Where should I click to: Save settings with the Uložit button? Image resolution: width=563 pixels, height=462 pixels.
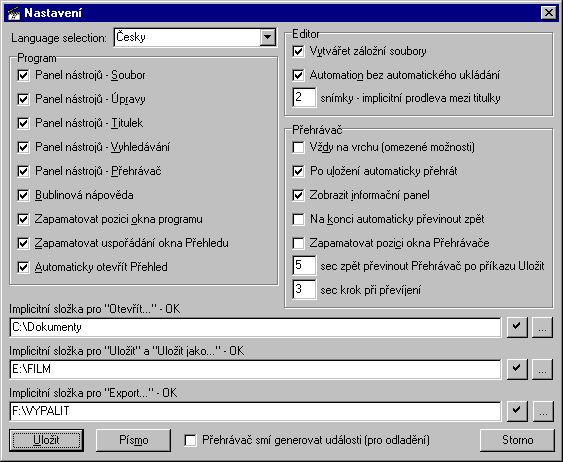[x=46, y=440]
